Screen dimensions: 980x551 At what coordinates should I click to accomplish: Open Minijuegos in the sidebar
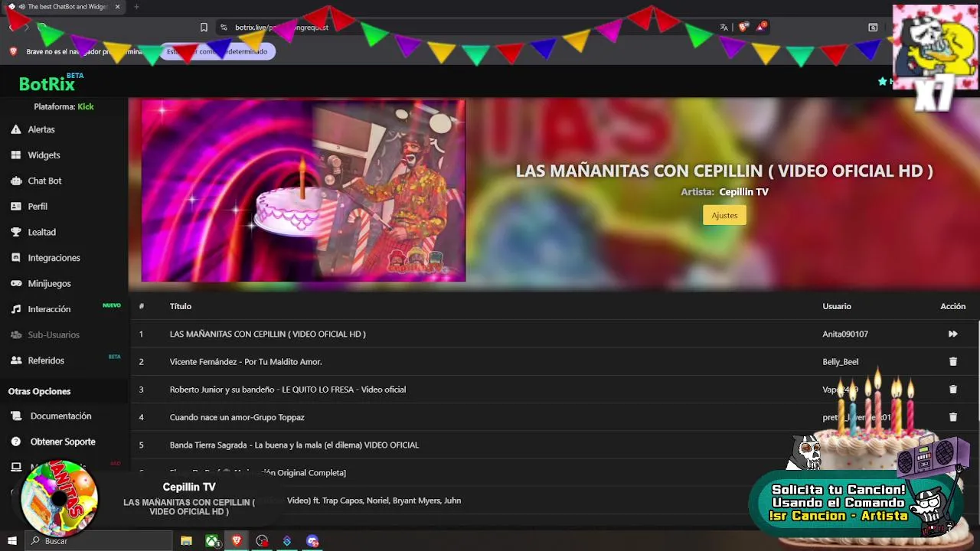point(49,283)
